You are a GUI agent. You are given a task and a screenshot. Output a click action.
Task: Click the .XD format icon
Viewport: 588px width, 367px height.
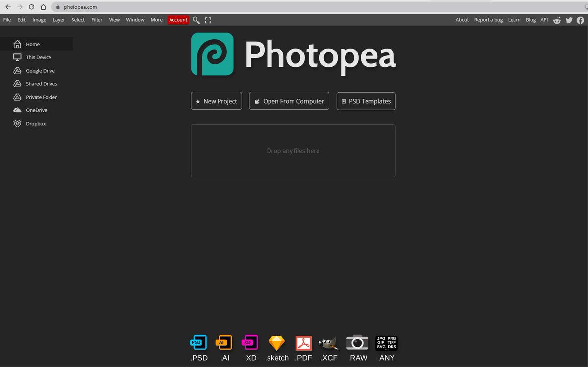[250, 342]
